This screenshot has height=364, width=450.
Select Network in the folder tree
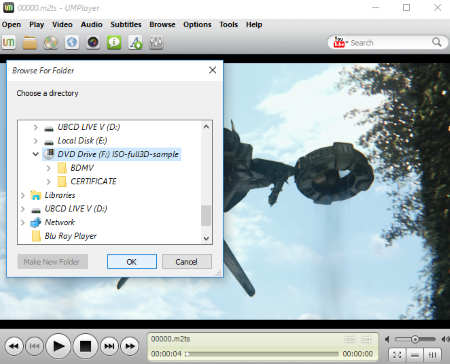pyautogui.click(x=60, y=222)
